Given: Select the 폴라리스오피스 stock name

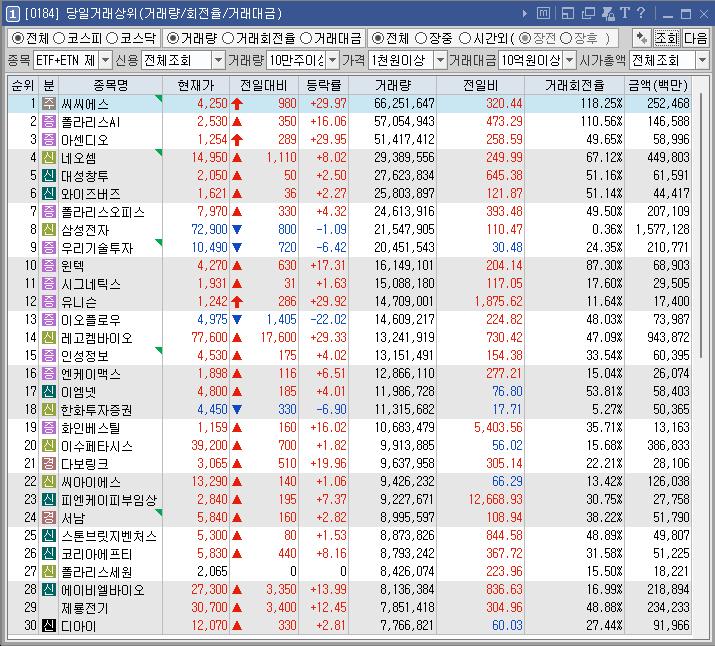Looking at the screenshot, I should click(103, 212).
